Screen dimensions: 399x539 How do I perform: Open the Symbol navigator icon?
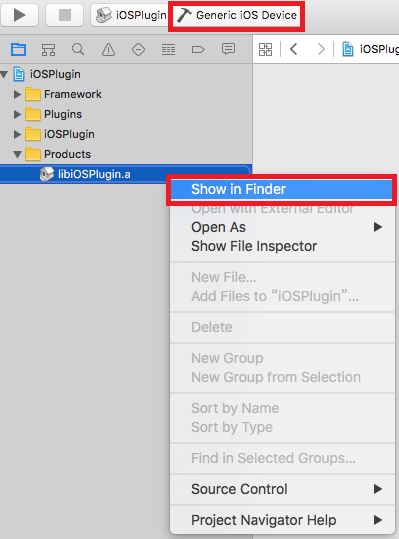(48, 50)
